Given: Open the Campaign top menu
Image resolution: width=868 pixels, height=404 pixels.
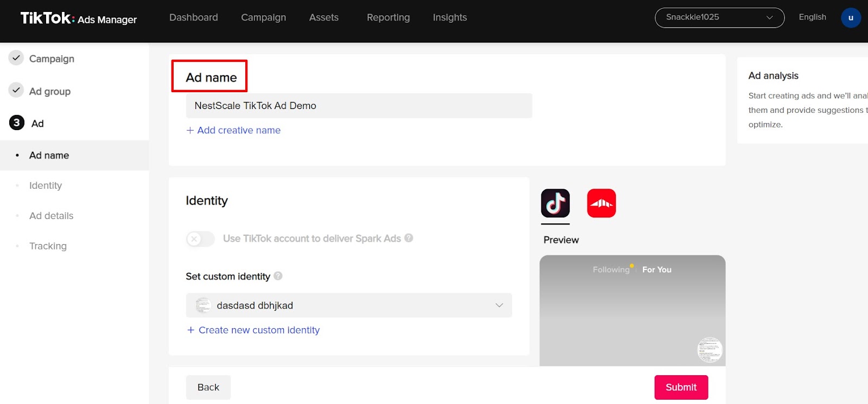Looking at the screenshot, I should coord(264,17).
